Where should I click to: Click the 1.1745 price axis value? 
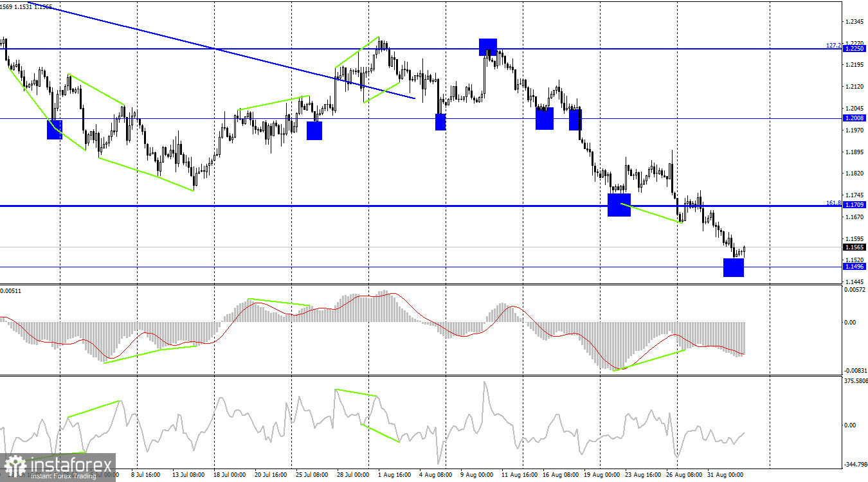tap(855, 195)
